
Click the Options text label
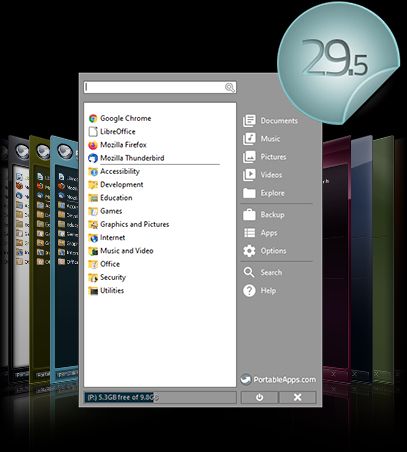(274, 251)
